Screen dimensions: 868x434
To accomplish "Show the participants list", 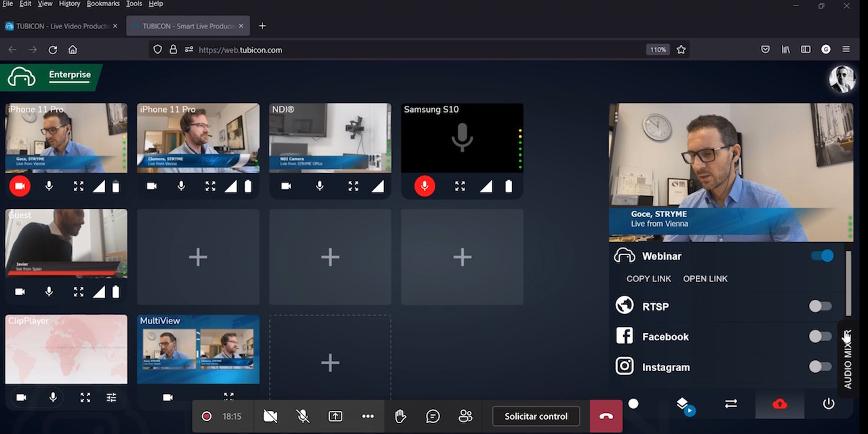I will point(466,416).
